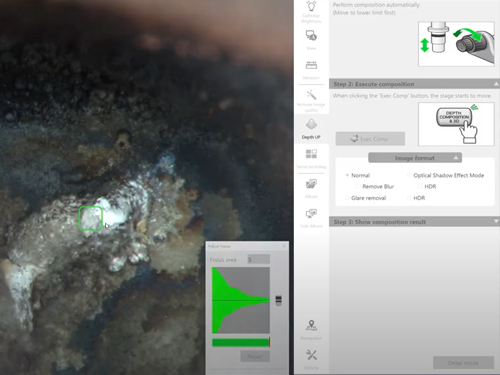Click the green focus level bar
500x375 pixels.
click(x=241, y=342)
